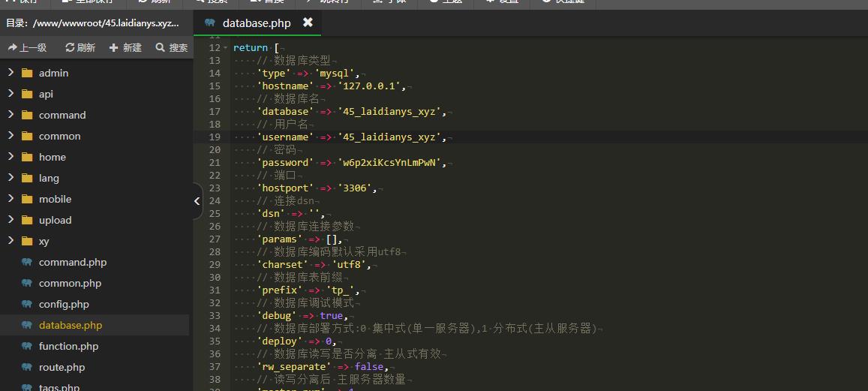
Task: Click the common folder icon
Action: coord(27,137)
